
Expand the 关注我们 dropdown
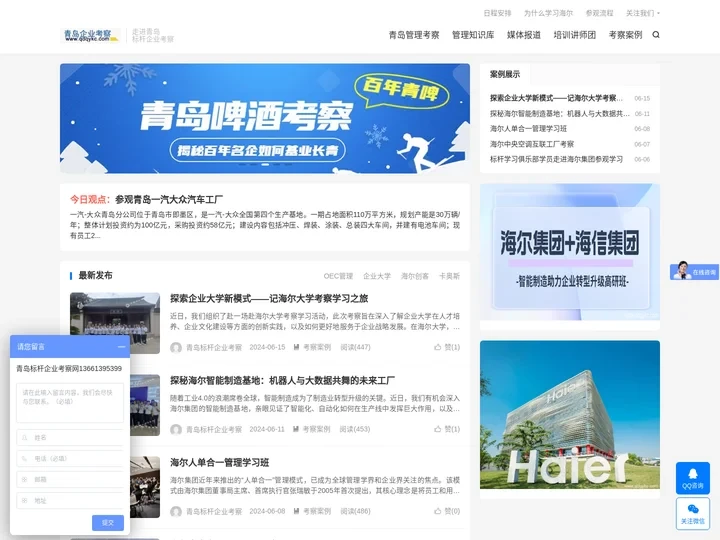click(642, 13)
